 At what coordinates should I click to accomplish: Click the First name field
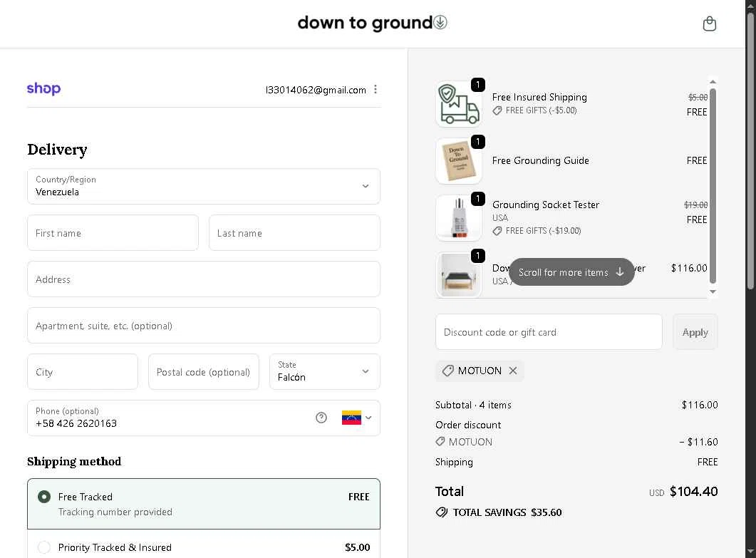click(113, 233)
